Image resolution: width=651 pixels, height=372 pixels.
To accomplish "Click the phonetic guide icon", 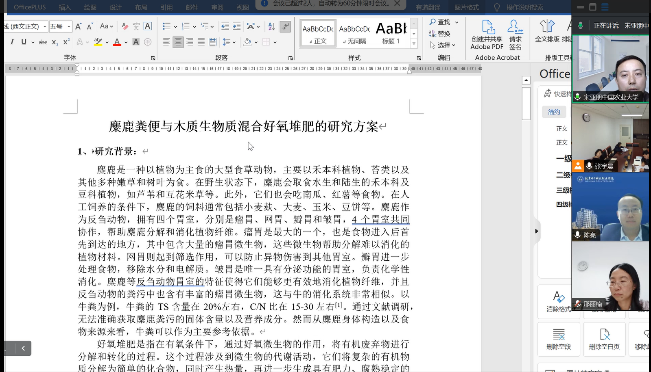I will pos(136,27).
